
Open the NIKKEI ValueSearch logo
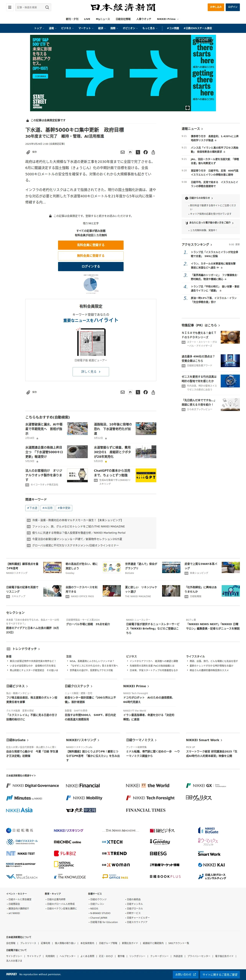point(22,877)
